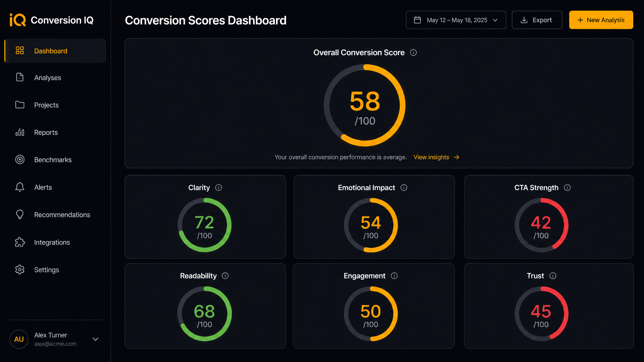Click the Clarity card title
This screenshot has height=362, width=644.
[199, 188]
